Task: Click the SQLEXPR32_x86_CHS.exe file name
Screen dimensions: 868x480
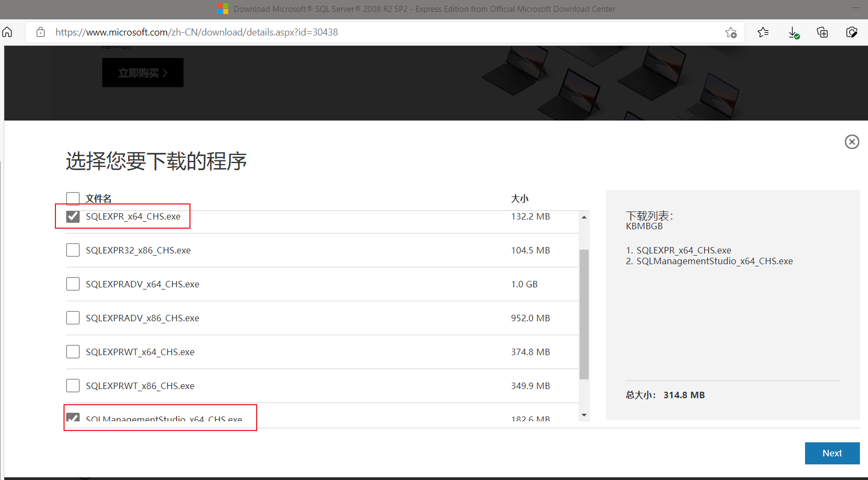Action: pyautogui.click(x=138, y=250)
